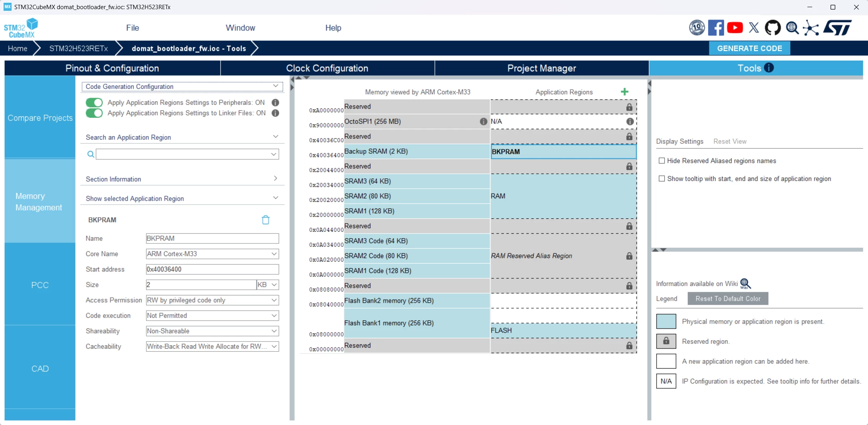Open the GitHub icon link
This screenshot has width=868, height=425.
pyautogui.click(x=773, y=28)
